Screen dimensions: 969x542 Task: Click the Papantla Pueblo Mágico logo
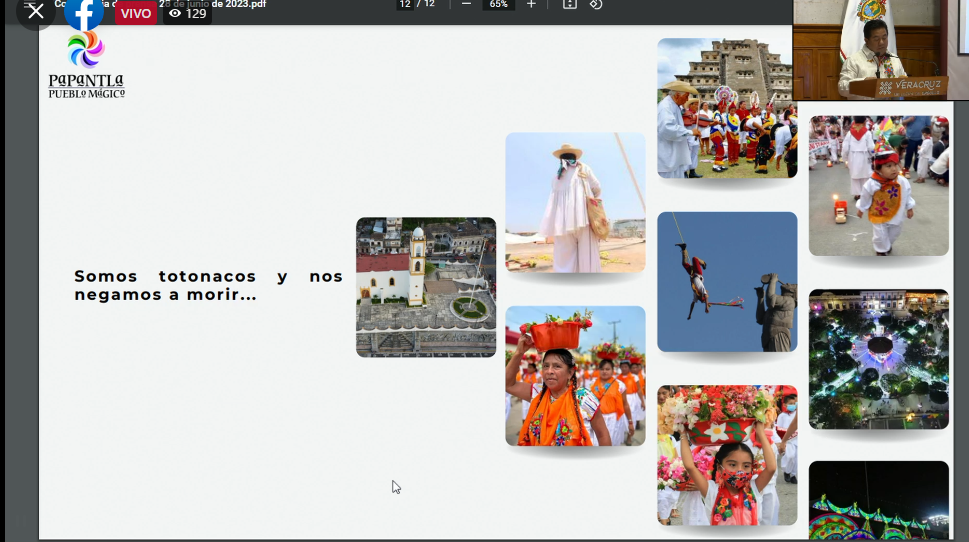click(87, 65)
